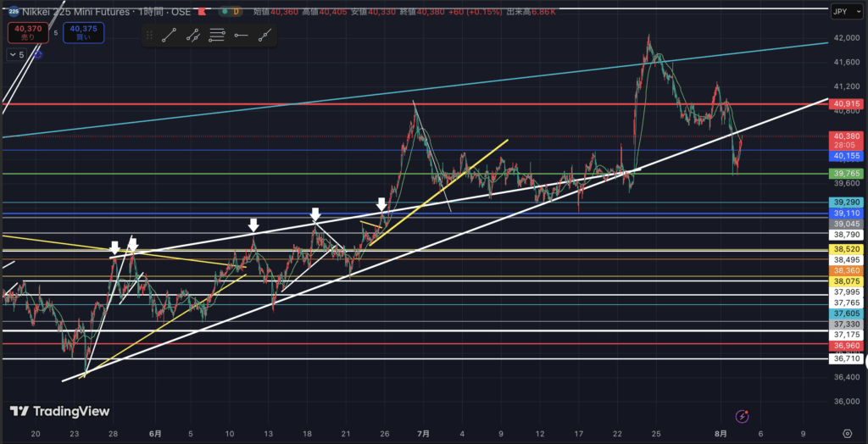Expand the collapsed indicators legend (5)

click(16, 54)
